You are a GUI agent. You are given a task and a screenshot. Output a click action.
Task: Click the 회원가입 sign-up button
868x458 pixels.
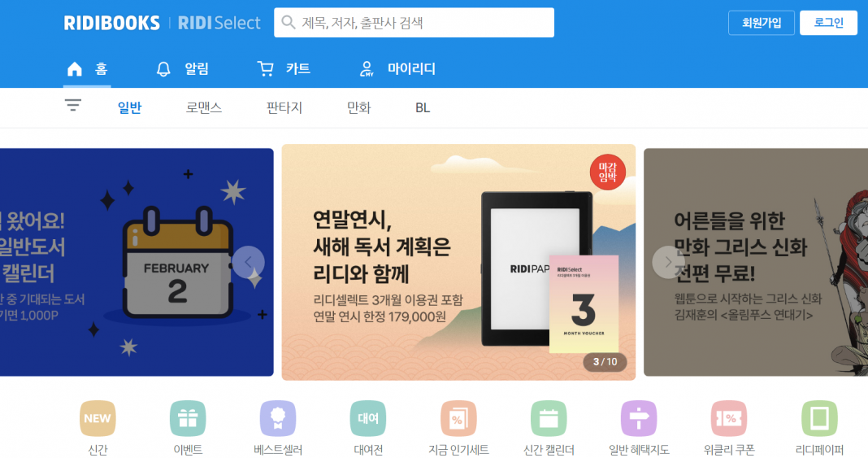click(x=762, y=23)
